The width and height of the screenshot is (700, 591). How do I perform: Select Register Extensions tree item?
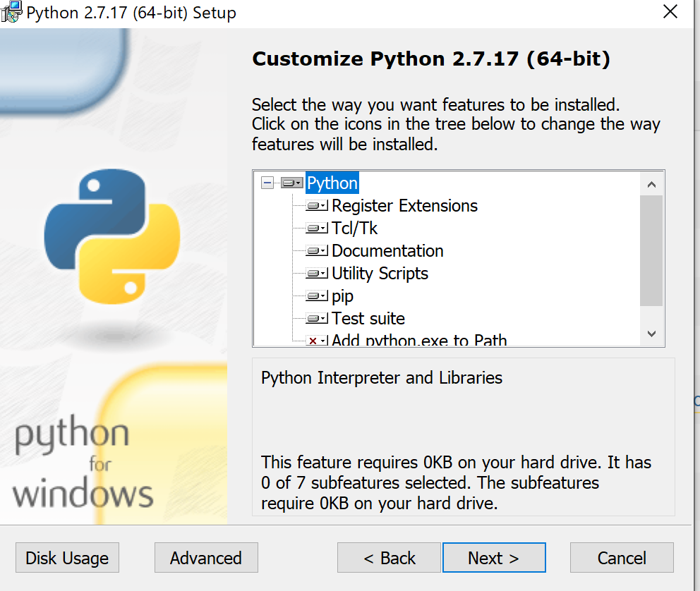(x=404, y=206)
